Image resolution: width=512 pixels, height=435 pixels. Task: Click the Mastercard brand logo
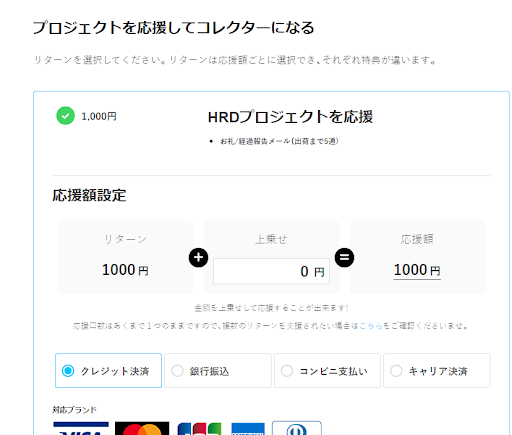click(x=142, y=428)
